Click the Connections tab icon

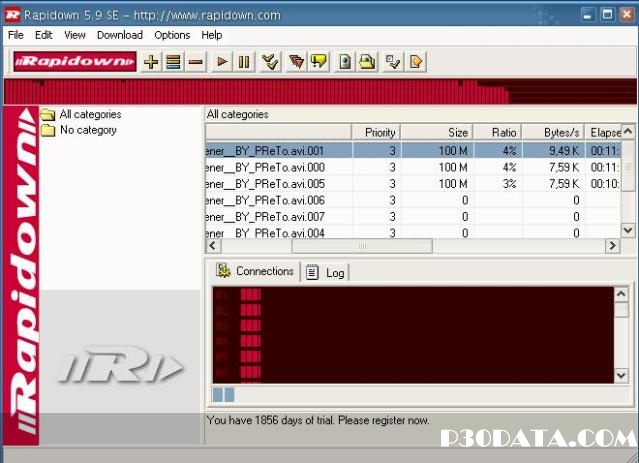point(224,271)
